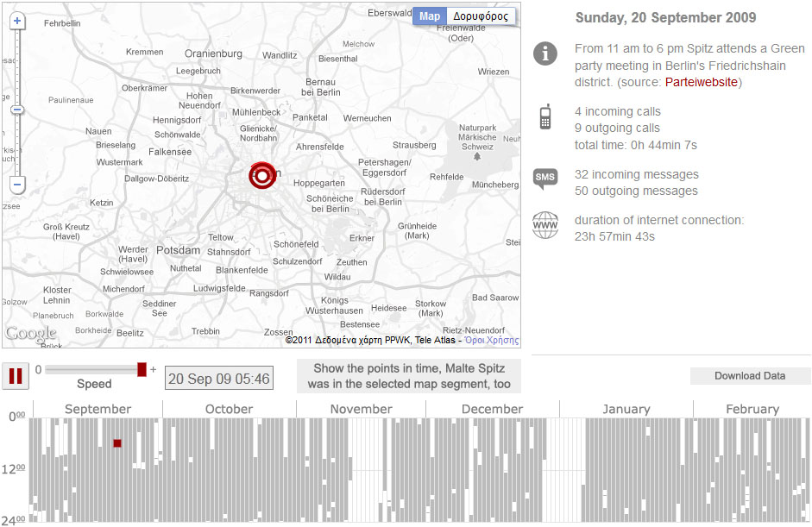Click the info circle icon
Screen dimensions: 812x527
545,53
